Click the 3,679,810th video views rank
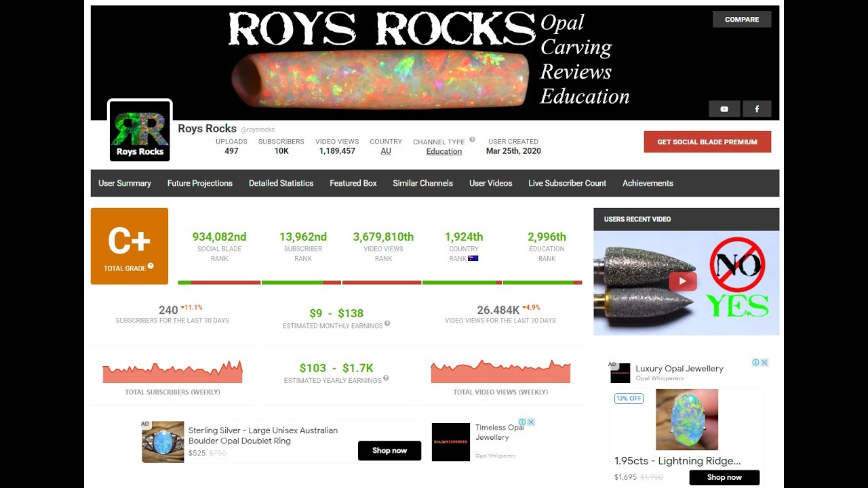The image size is (868, 488). coord(383,237)
